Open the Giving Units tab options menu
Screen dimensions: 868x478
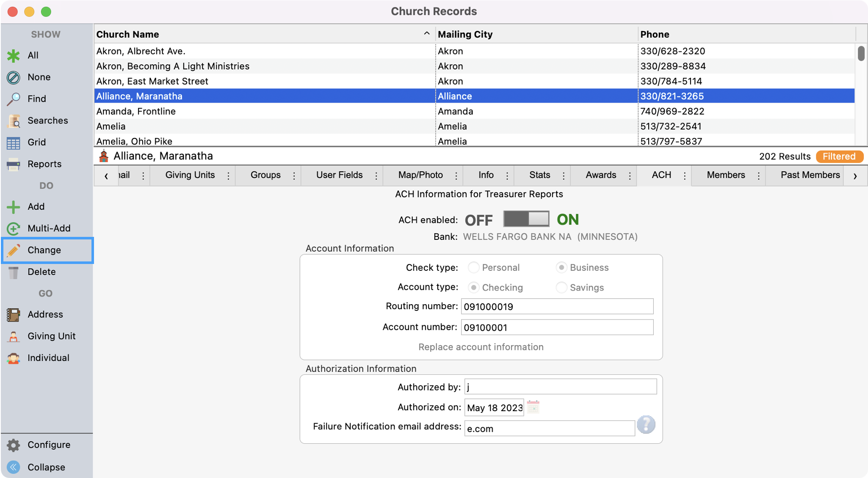(x=229, y=176)
